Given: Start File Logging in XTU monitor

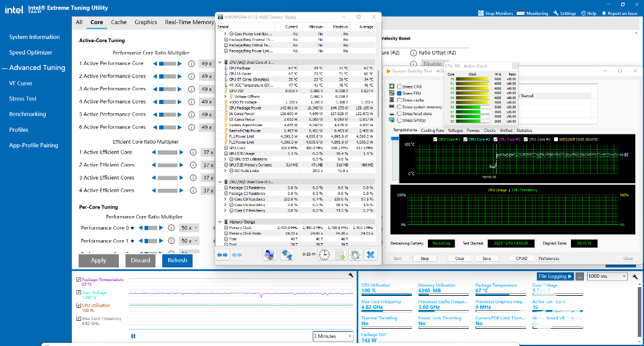Looking at the screenshot, I should (555, 276).
